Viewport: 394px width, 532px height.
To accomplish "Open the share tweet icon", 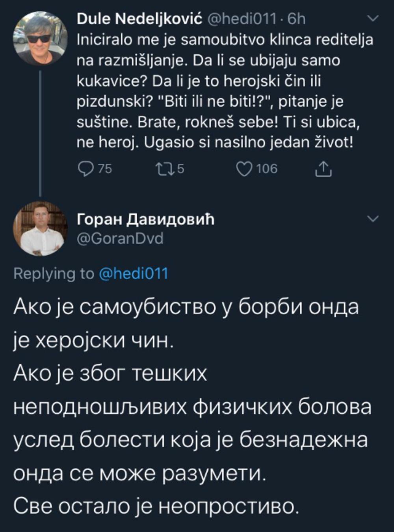I will pyautogui.click(x=323, y=169).
